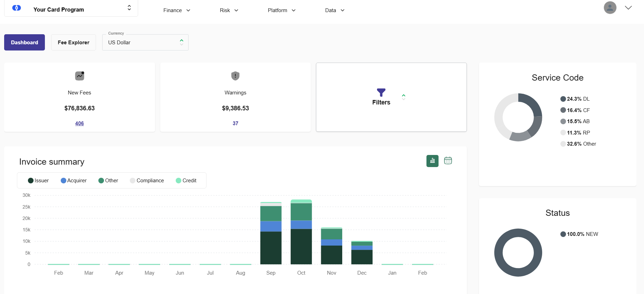Click the Nov stacked bar
The width and height of the screenshot is (644, 294).
(331, 246)
